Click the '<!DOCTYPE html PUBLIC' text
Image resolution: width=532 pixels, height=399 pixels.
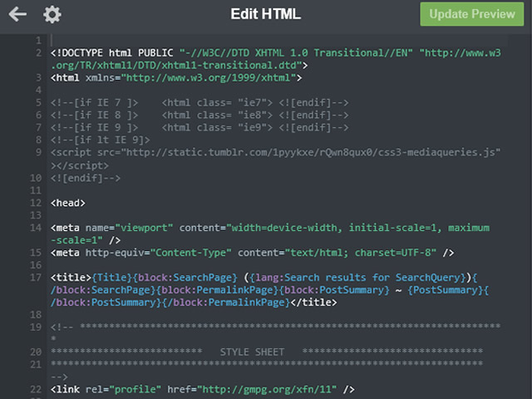pyautogui.click(x=111, y=53)
